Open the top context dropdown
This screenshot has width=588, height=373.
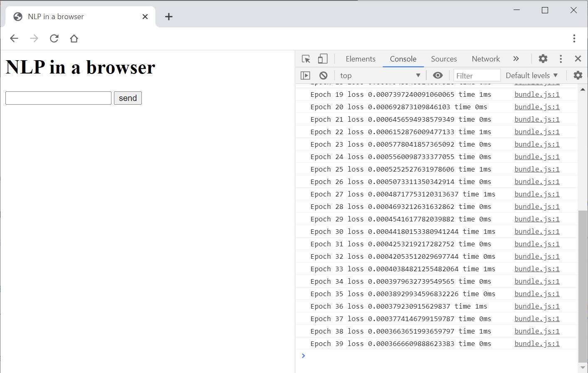pos(380,76)
